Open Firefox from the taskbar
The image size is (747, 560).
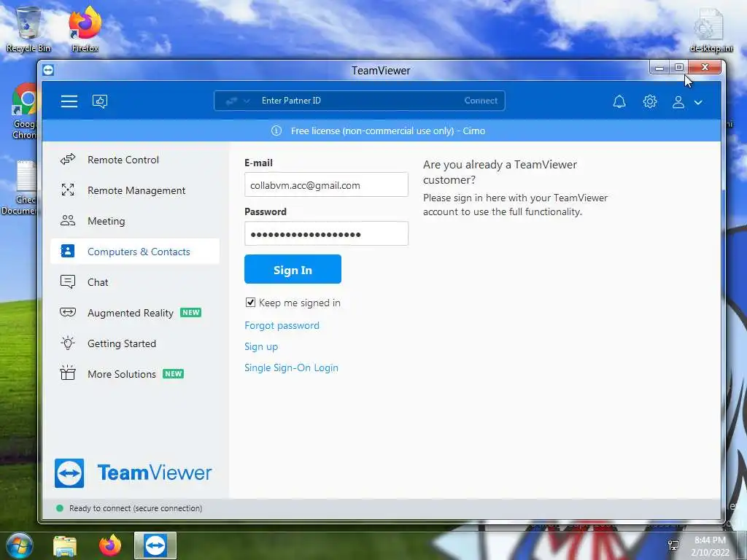(x=110, y=545)
